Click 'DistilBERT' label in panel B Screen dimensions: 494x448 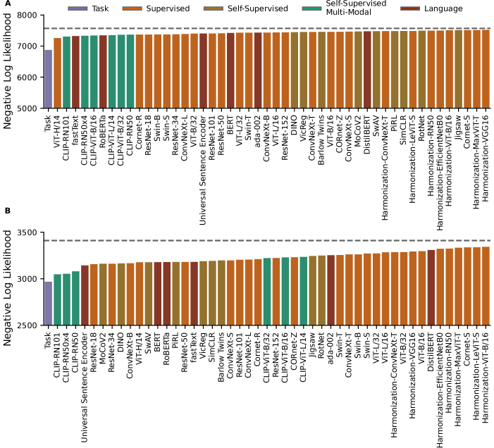click(x=431, y=352)
